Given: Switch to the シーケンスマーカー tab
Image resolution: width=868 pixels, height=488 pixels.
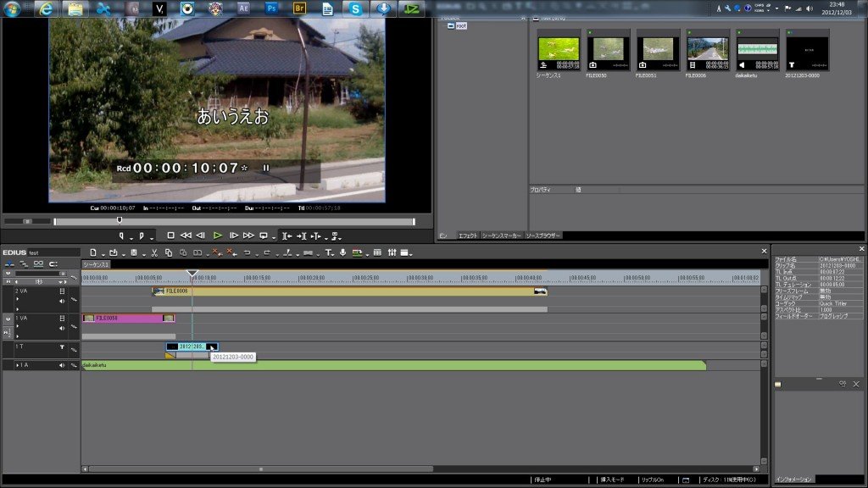Looking at the screenshot, I should point(502,236).
